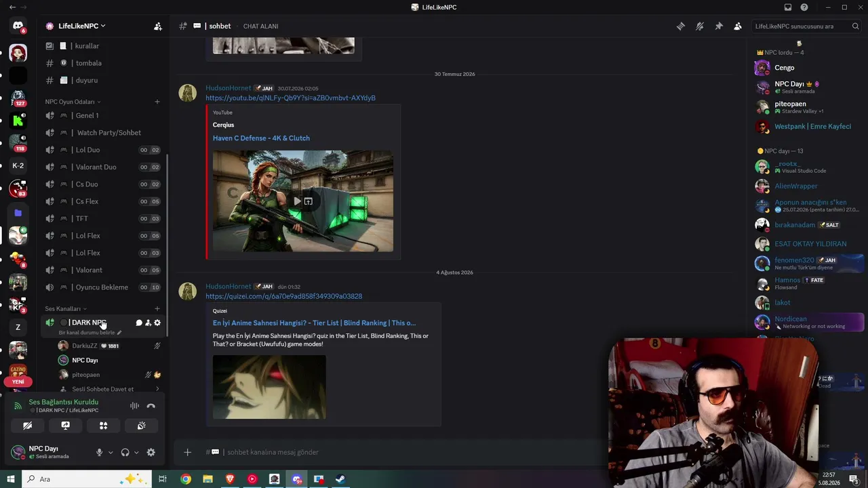The height and width of the screenshot is (488, 868).
Task: Open En İyi Anime Sahnesi quiz title
Action: click(314, 323)
